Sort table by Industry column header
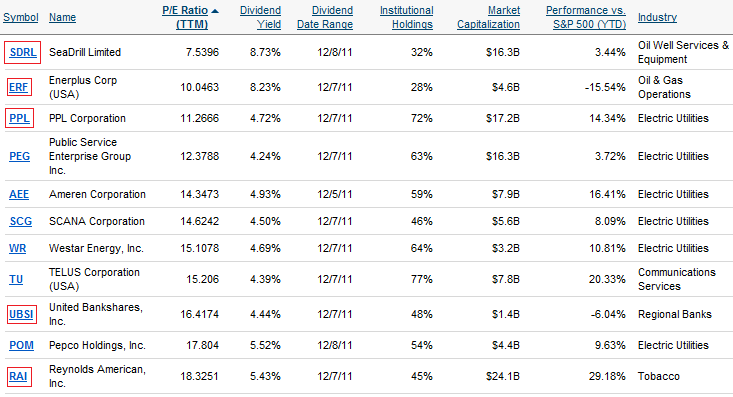The height and width of the screenshot is (397, 733). pos(657,17)
